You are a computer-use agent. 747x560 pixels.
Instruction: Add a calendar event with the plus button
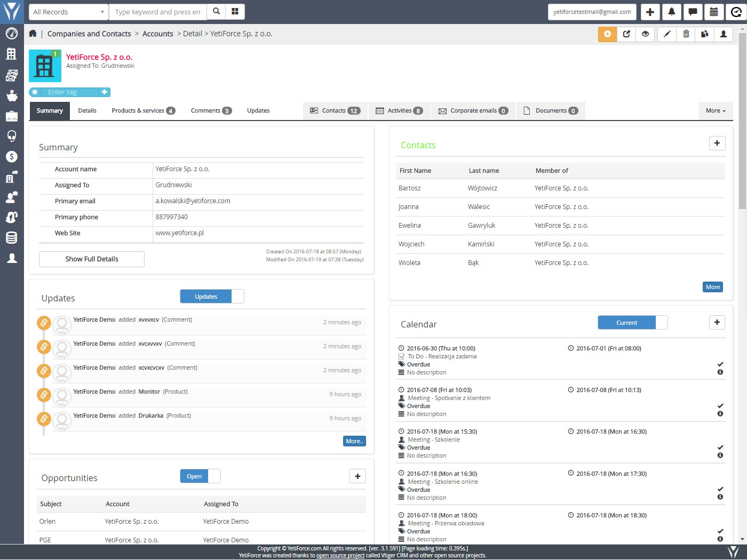click(717, 322)
